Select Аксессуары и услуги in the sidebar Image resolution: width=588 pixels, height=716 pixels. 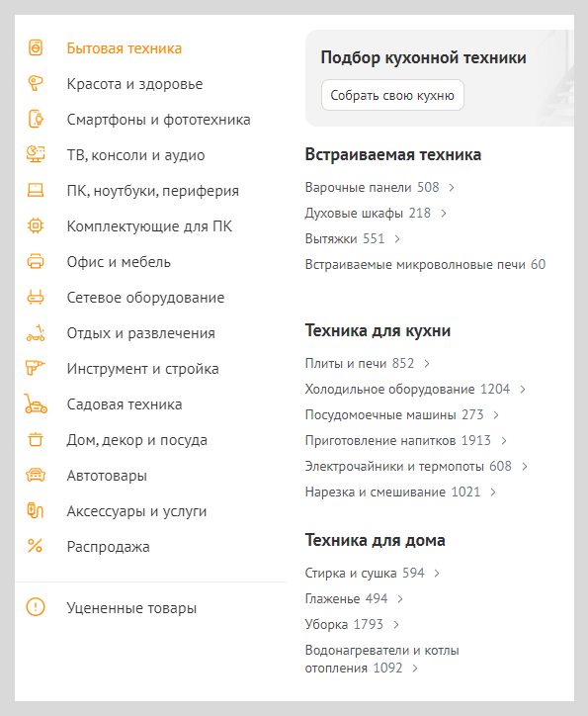[x=136, y=511]
